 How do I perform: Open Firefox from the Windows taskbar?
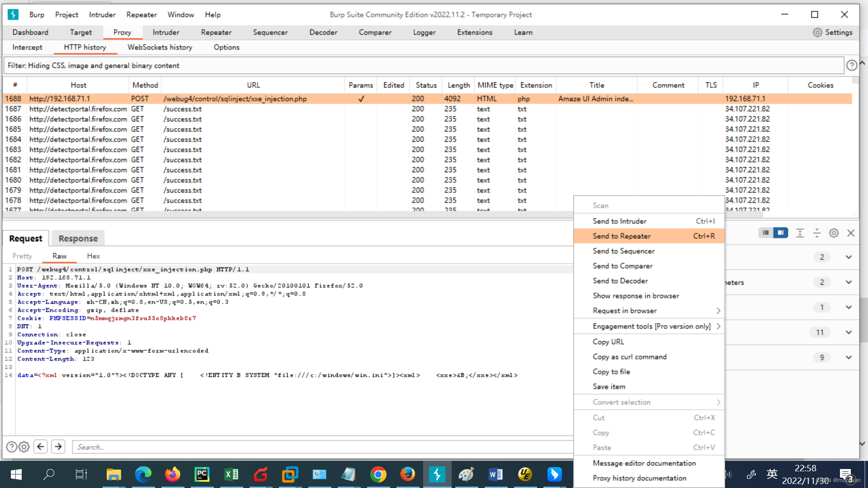[172, 474]
